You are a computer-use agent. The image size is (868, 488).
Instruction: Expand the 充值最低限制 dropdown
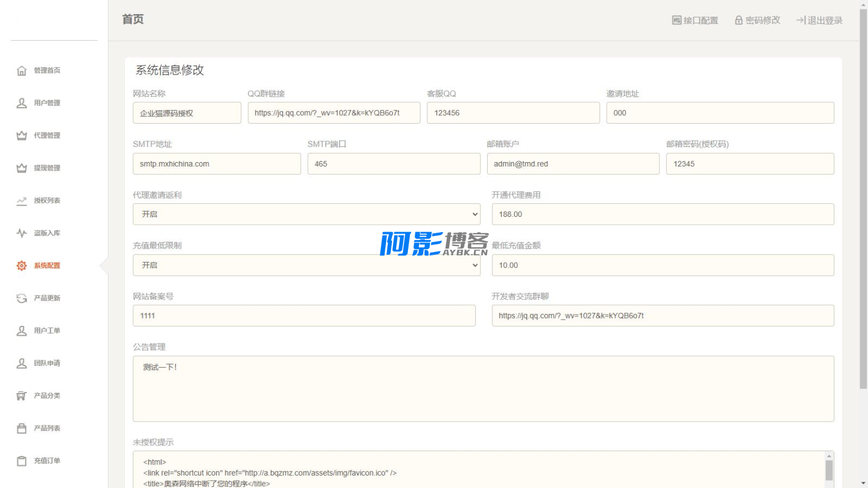(306, 265)
